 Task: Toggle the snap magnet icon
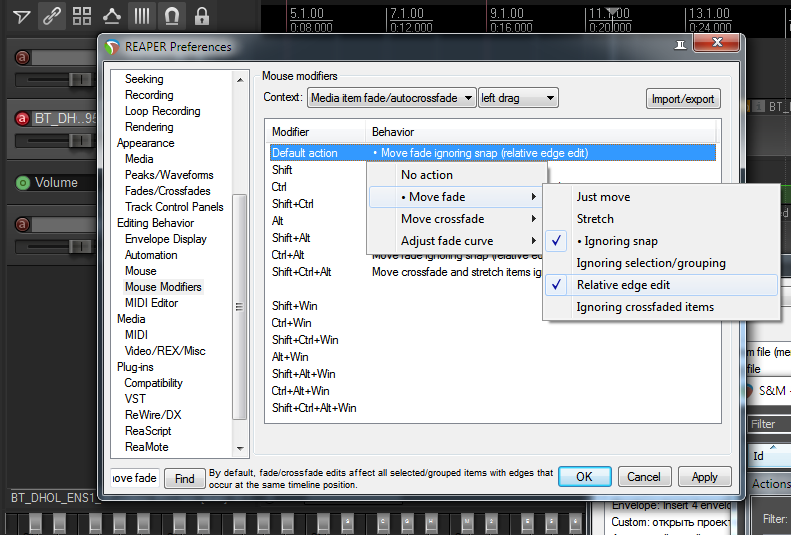pos(172,16)
